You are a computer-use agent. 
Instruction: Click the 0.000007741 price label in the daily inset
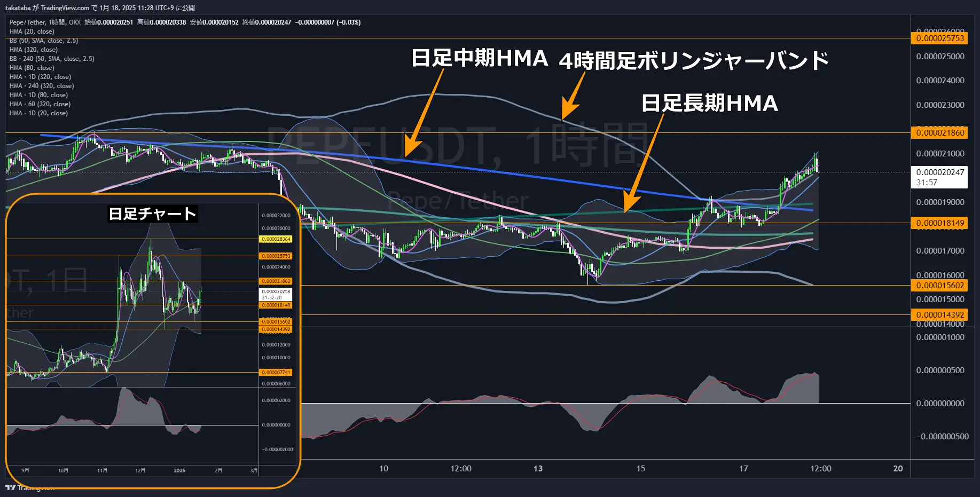tap(276, 372)
